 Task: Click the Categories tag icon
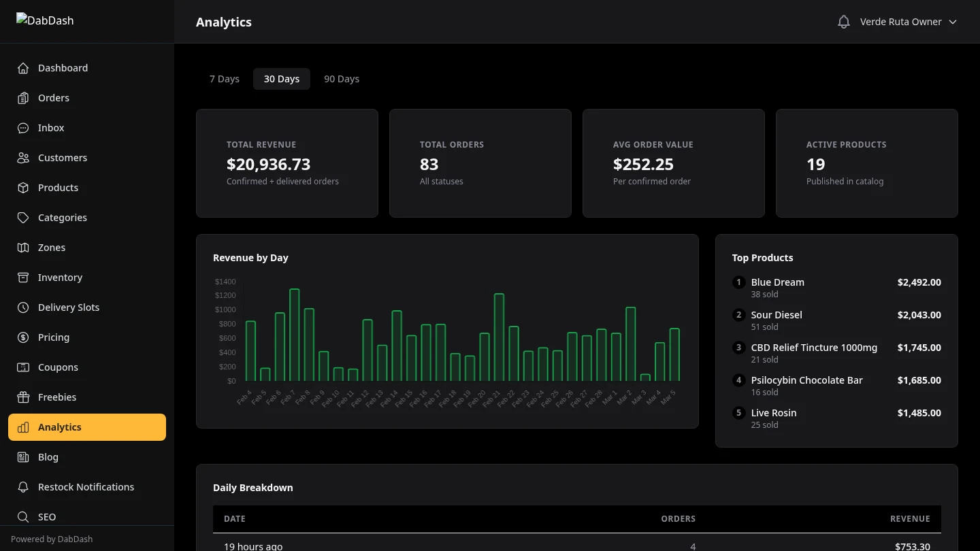pos(22,217)
